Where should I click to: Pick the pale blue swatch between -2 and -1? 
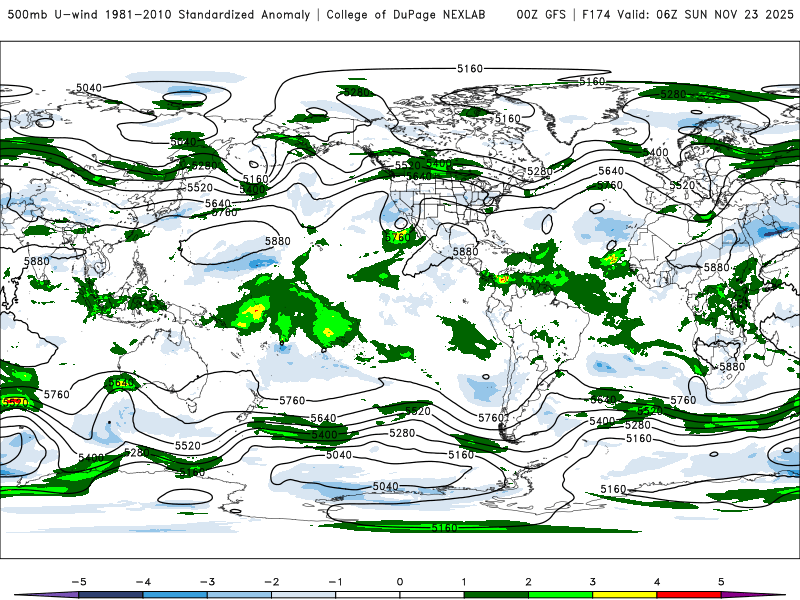(x=303, y=595)
